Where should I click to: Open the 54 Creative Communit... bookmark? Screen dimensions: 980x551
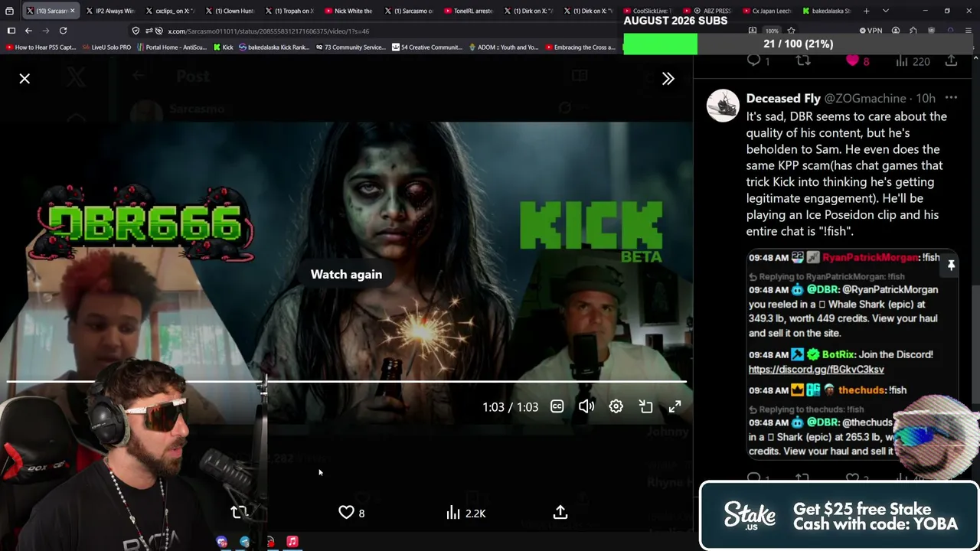(427, 47)
